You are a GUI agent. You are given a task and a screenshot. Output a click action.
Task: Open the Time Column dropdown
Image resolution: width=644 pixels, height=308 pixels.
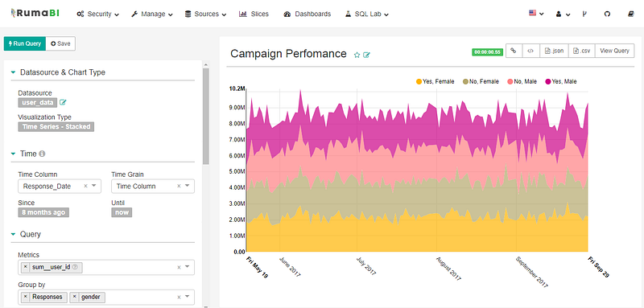(x=60, y=187)
